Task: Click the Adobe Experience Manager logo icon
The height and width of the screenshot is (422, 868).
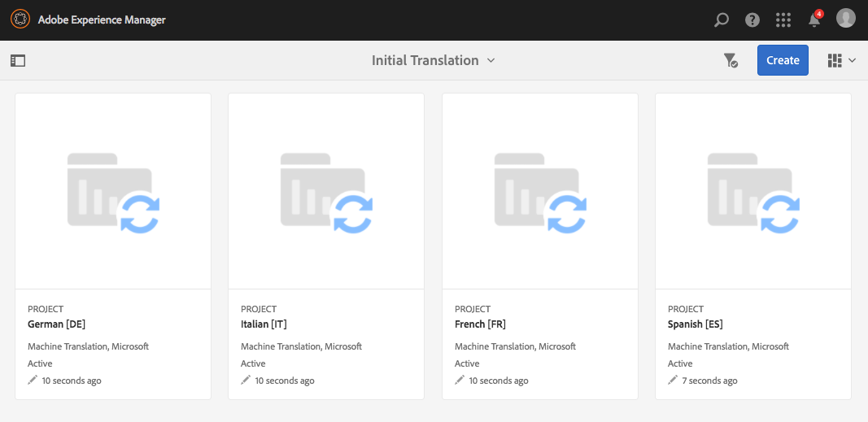Action: point(21,20)
